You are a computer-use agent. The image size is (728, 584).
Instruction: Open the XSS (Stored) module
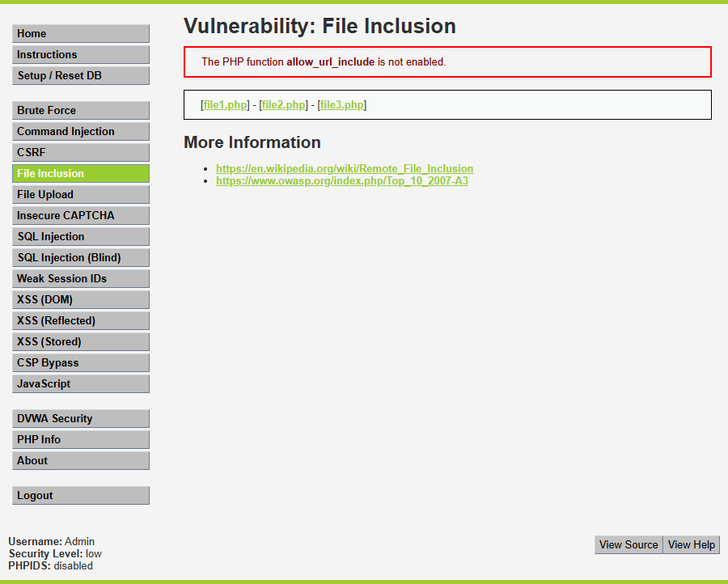pos(81,342)
